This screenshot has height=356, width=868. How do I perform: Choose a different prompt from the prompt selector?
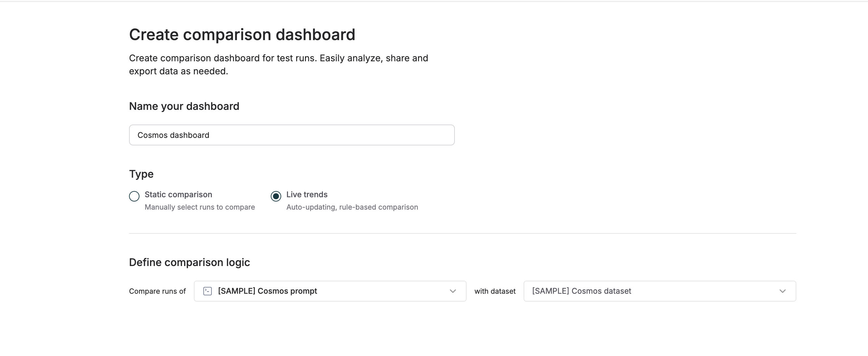point(329,290)
